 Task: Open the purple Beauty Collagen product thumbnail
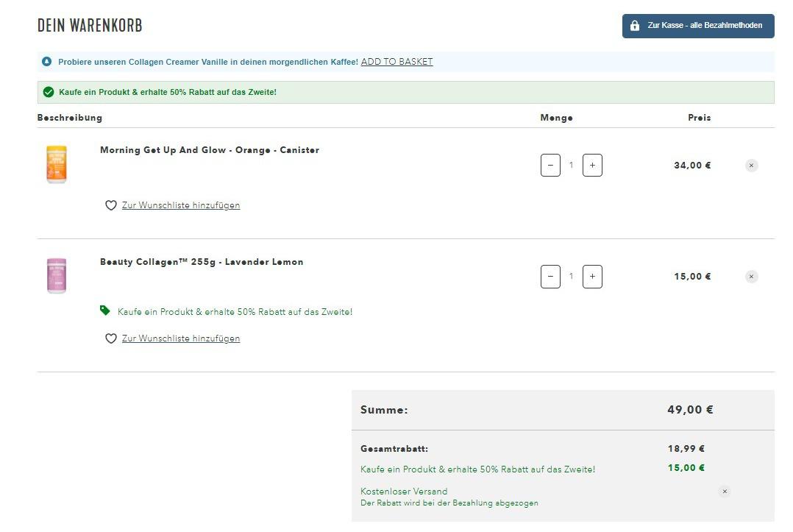pos(57,276)
